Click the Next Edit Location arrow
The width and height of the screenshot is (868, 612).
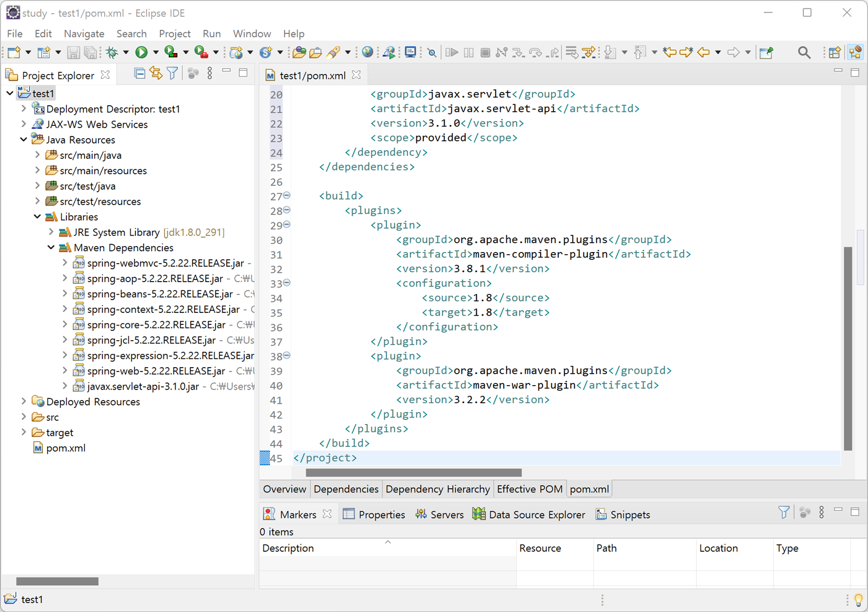(686, 53)
